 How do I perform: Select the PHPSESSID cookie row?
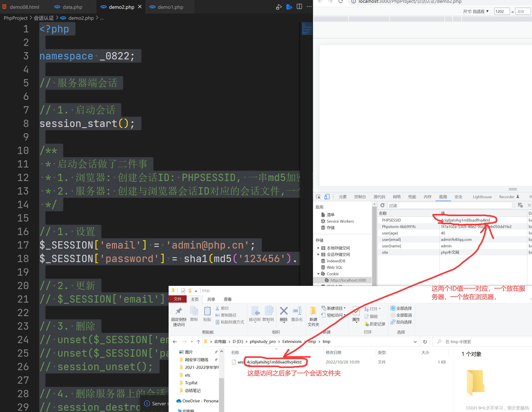[x=454, y=220]
